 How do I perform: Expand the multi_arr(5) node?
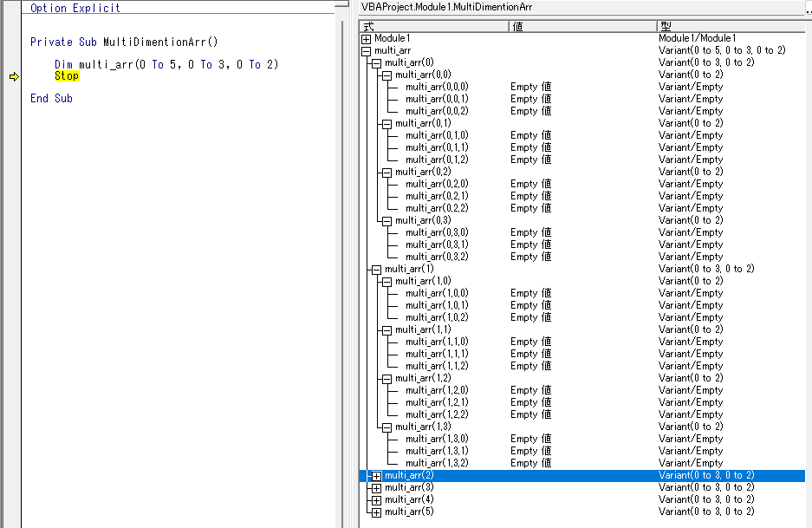coord(376,512)
